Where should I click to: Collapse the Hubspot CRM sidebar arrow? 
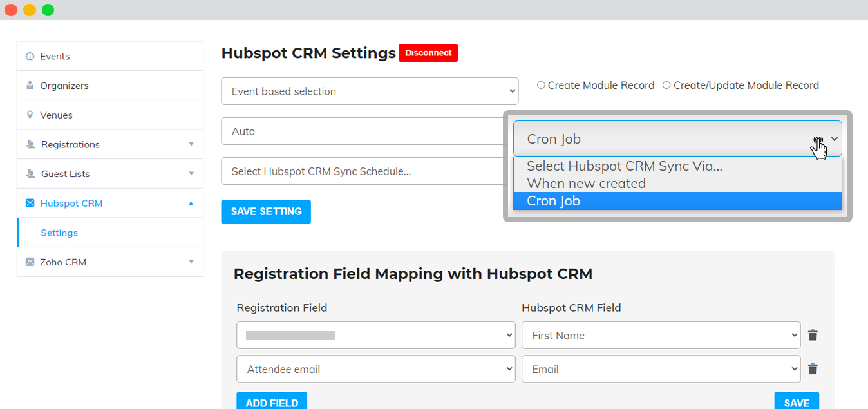pos(191,203)
